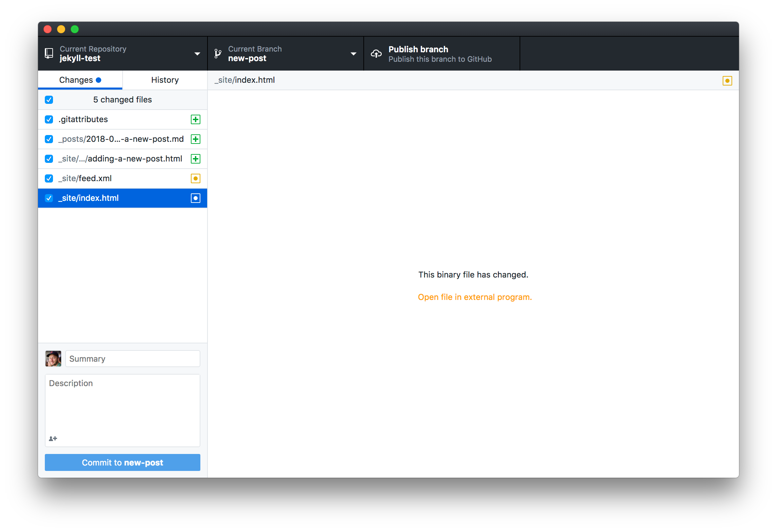The height and width of the screenshot is (532, 777).
Task: Click the modified-file icon beside _site/feed.xml
Action: click(195, 178)
